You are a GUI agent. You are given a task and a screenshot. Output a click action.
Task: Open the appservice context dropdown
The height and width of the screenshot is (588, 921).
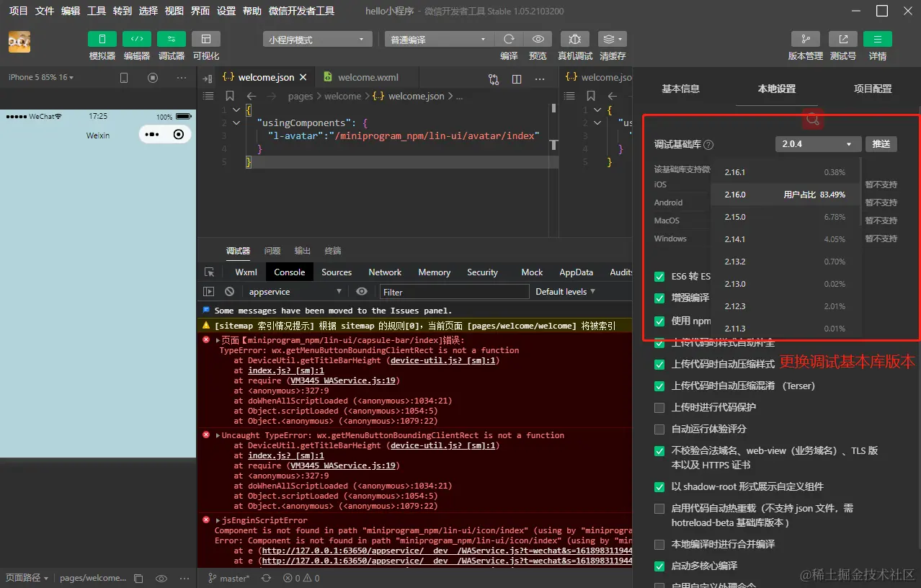295,292
